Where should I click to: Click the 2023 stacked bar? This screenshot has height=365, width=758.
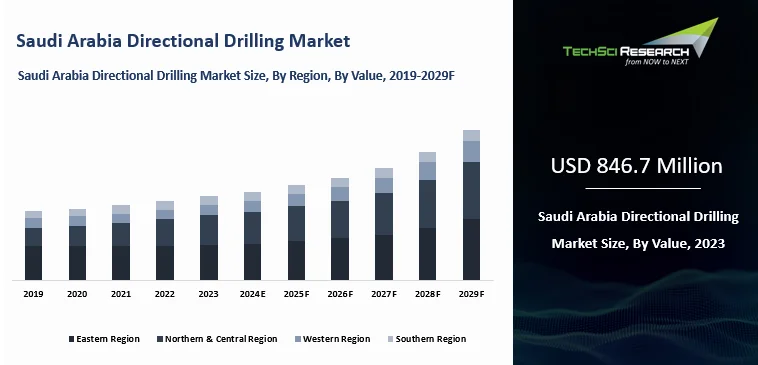click(x=209, y=238)
